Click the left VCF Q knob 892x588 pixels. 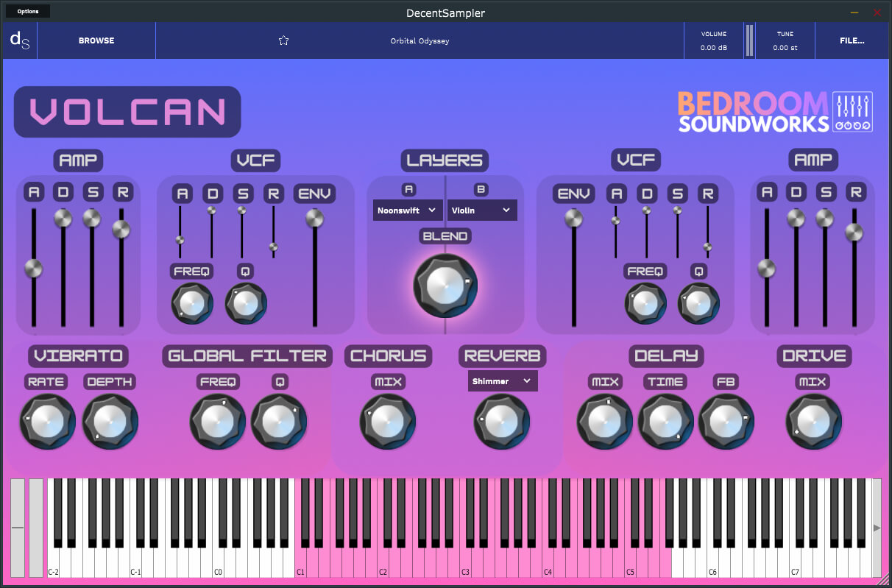tap(246, 303)
